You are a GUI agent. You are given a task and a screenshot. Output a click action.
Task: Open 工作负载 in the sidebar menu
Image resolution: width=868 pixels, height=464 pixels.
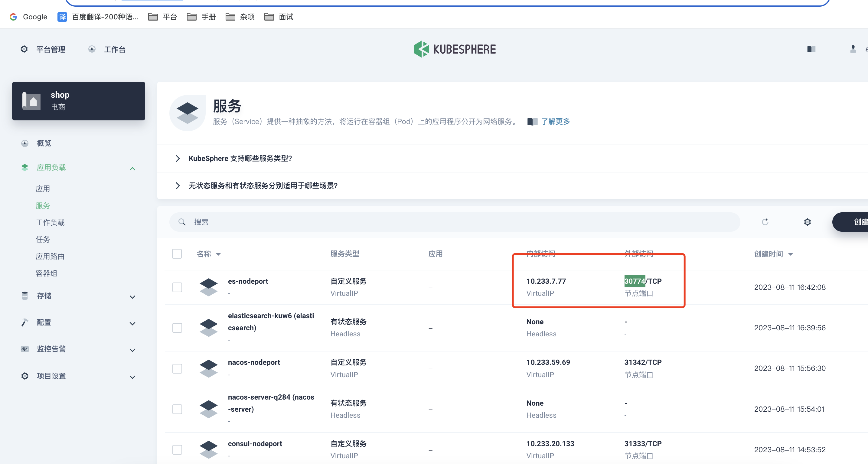coord(50,222)
